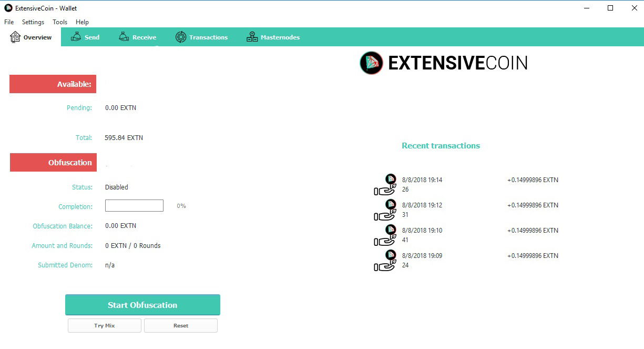Screen dimensions: 644x349
Task: Click the number 31 under 19:12 transaction
Action: click(x=405, y=215)
